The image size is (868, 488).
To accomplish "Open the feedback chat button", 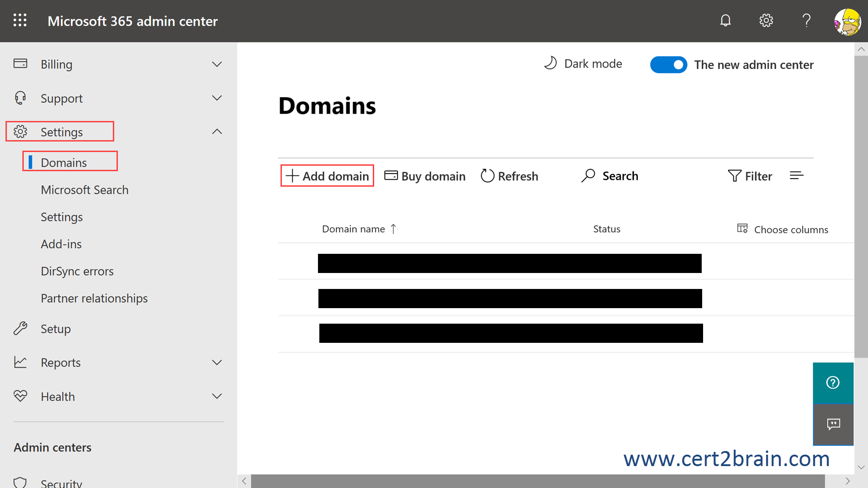I will 833,425.
